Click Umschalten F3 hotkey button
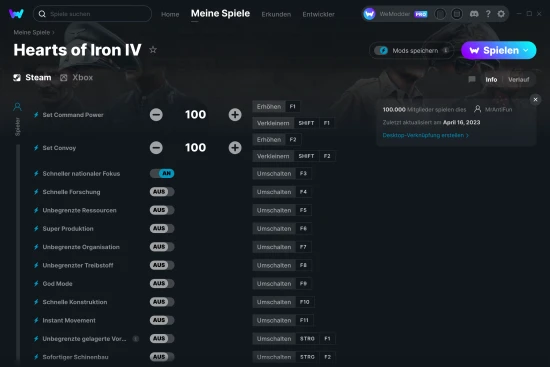 [282, 174]
